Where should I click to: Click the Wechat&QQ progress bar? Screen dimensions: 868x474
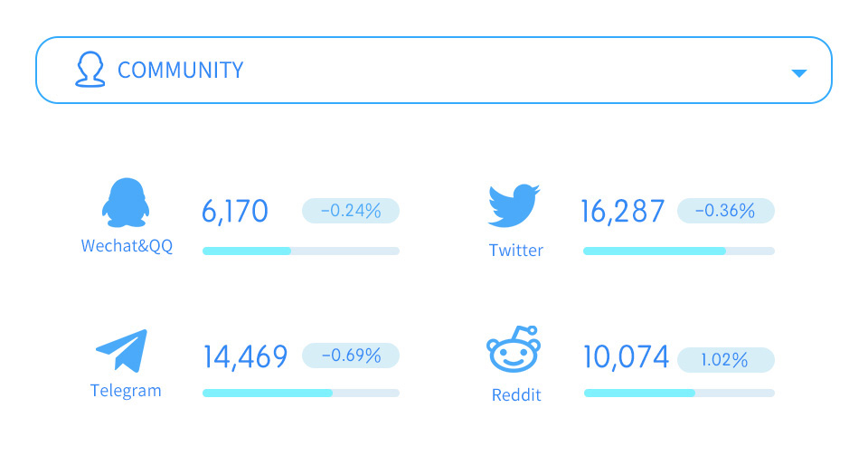click(300, 251)
